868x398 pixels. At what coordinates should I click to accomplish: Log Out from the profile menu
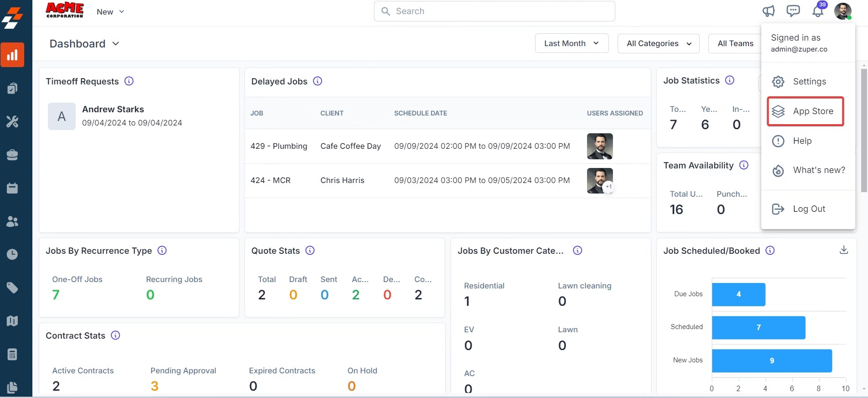coord(806,209)
